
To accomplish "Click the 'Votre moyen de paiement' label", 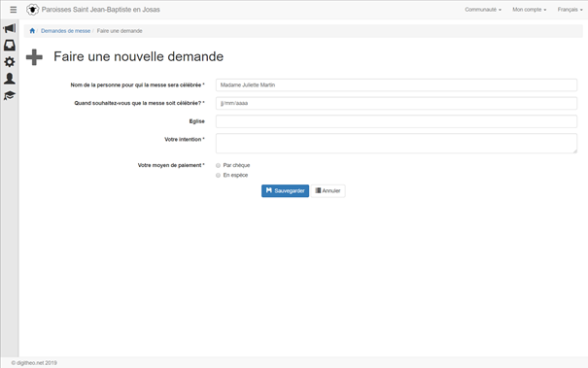I will [171, 165].
